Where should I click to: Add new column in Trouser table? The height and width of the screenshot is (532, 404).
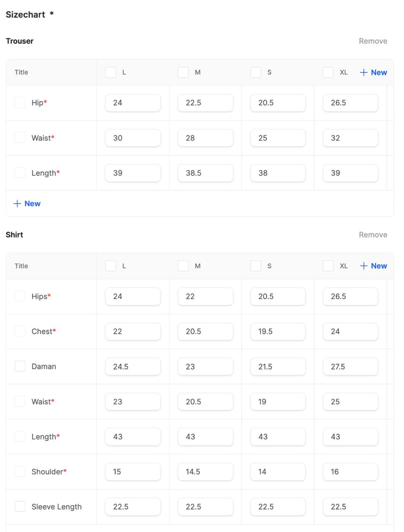tap(373, 72)
